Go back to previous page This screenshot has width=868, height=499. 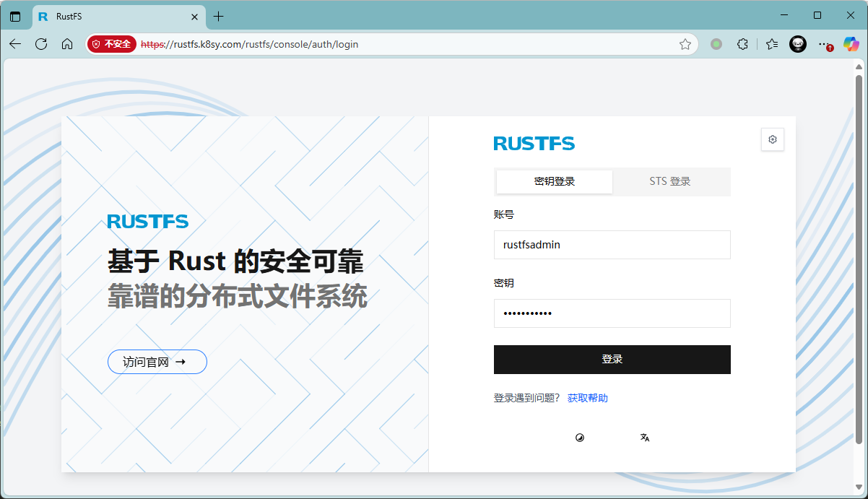click(x=15, y=44)
